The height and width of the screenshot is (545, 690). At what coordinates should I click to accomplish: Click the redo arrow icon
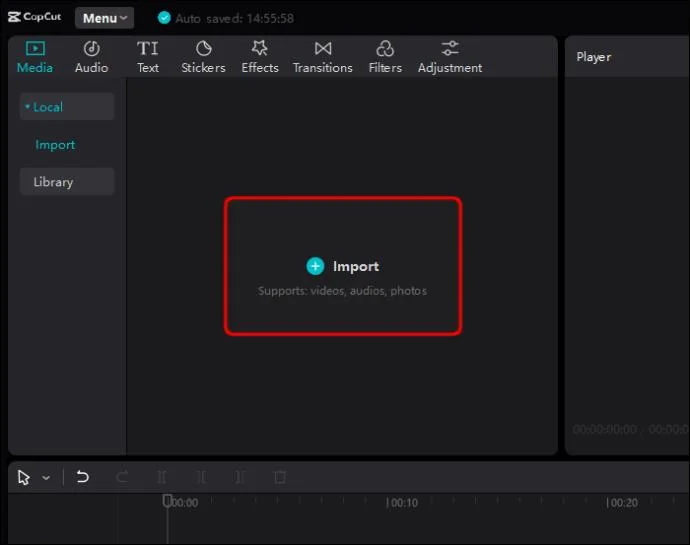tap(122, 477)
